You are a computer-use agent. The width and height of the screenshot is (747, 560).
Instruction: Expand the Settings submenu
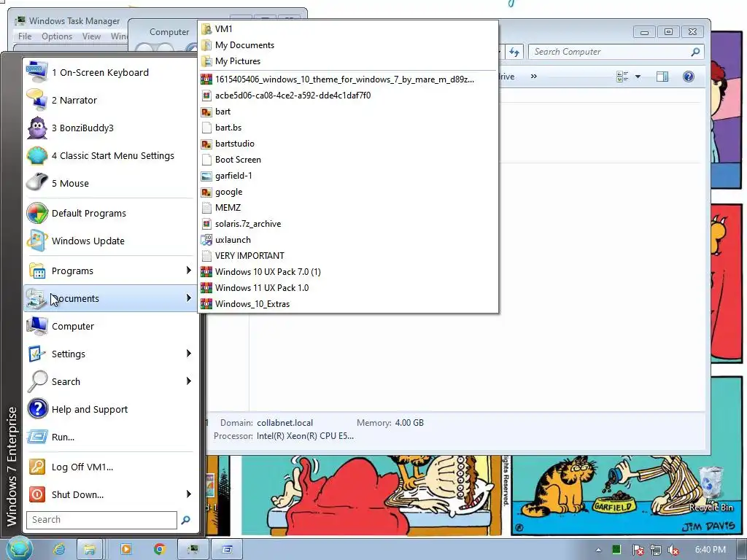click(x=111, y=354)
